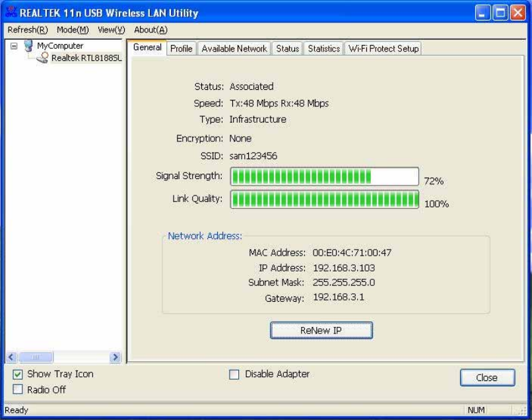
Task: Click the MAC address 00:E0:4C:71:00:47
Action: (352, 253)
